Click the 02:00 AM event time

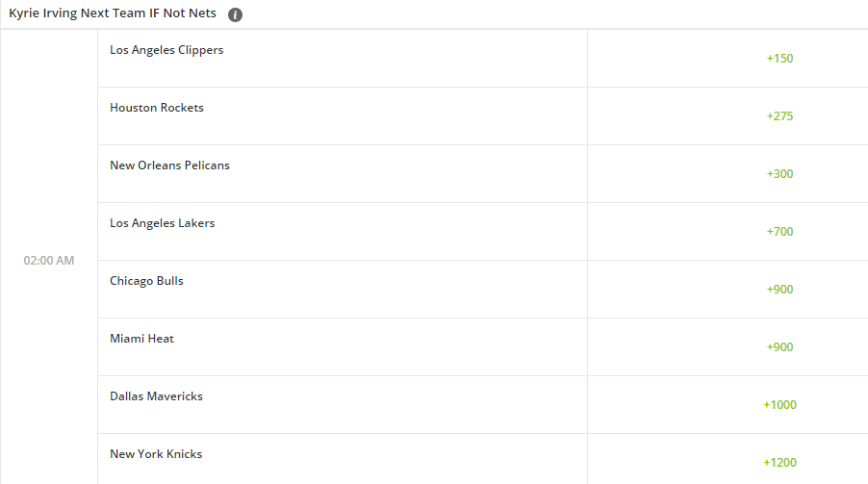click(x=49, y=260)
